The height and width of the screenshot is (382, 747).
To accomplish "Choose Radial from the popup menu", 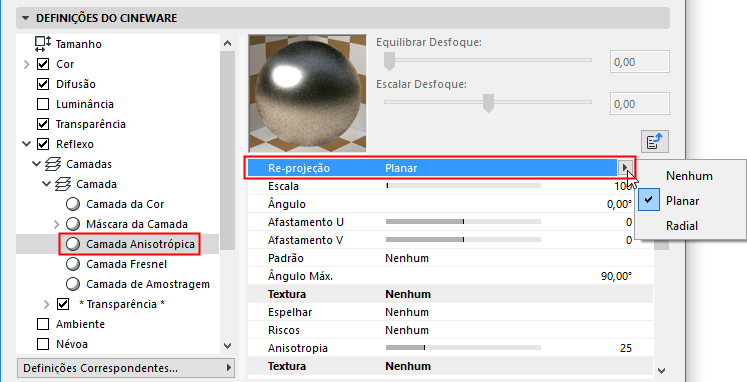I will pos(682,226).
